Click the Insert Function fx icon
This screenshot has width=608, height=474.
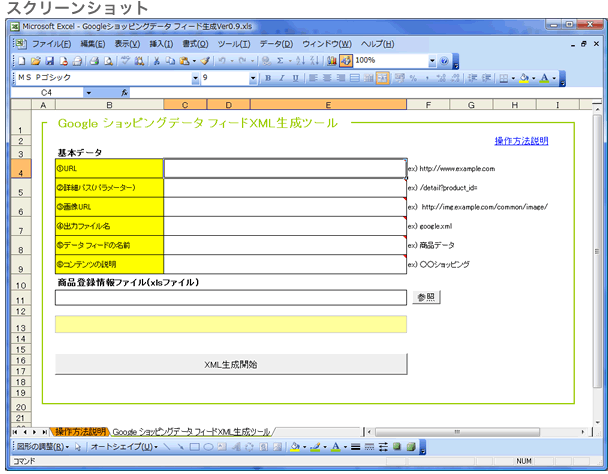[x=124, y=93]
